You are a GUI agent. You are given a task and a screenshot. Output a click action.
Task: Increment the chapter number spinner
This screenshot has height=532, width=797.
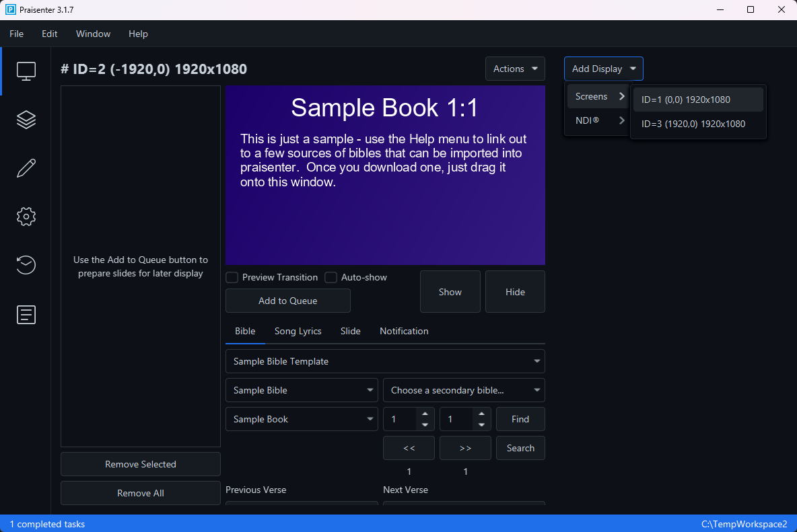coord(425,414)
